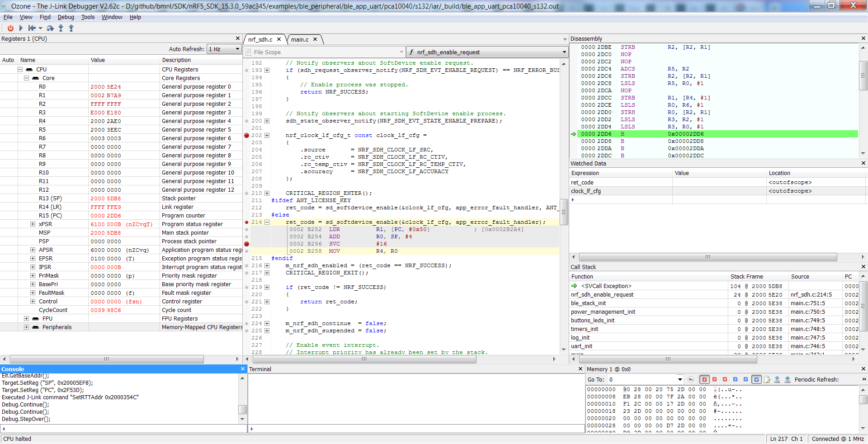Image resolution: width=868 pixels, height=444 pixels.
Task: Open the nrf_sdh_enable_request function dropdown
Action: coord(487,52)
